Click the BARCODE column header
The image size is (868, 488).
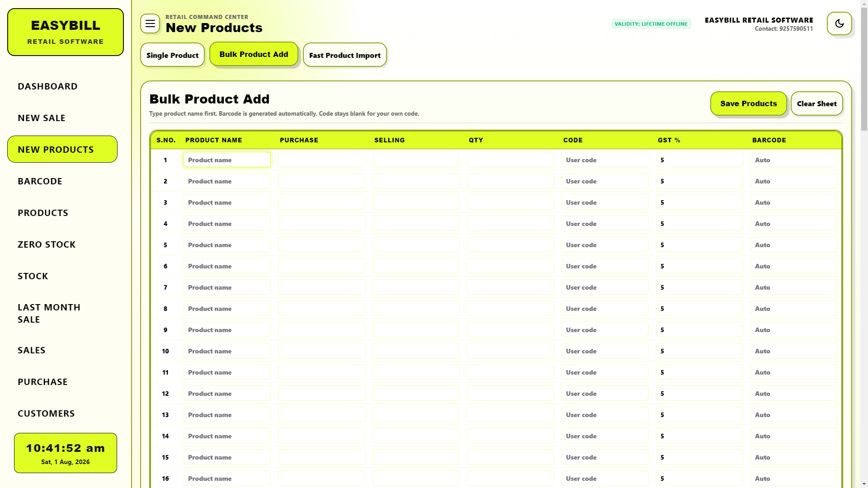[x=769, y=140]
